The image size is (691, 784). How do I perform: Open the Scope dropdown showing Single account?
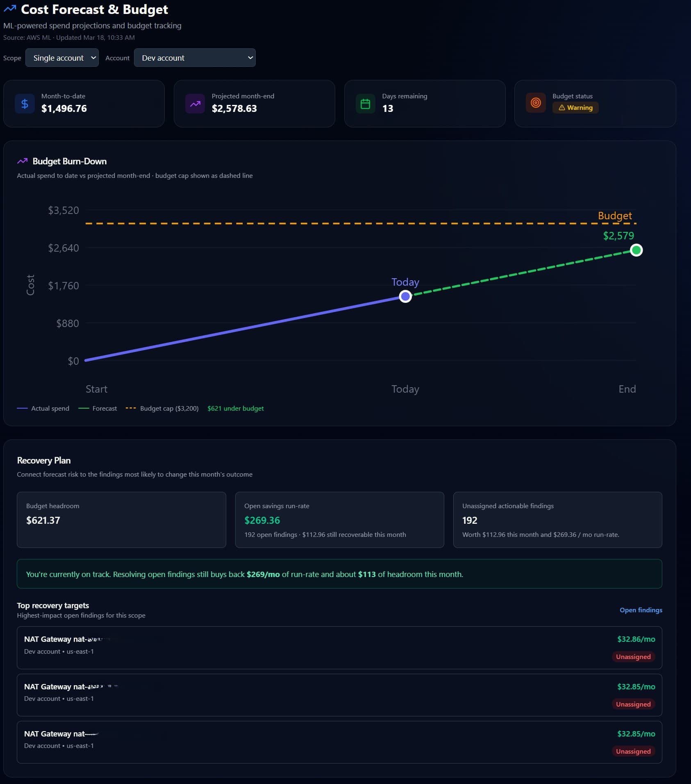[x=62, y=57]
